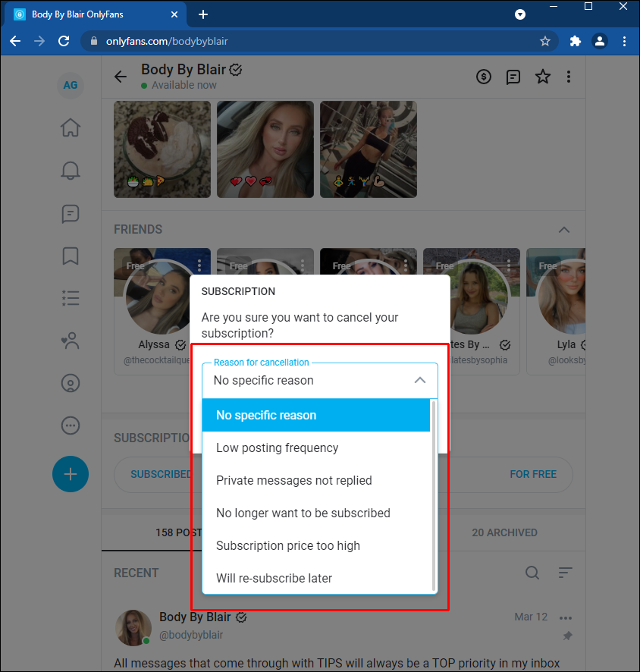Open Alyssa's friend card
Screen dimensions: 640x672
(152, 312)
